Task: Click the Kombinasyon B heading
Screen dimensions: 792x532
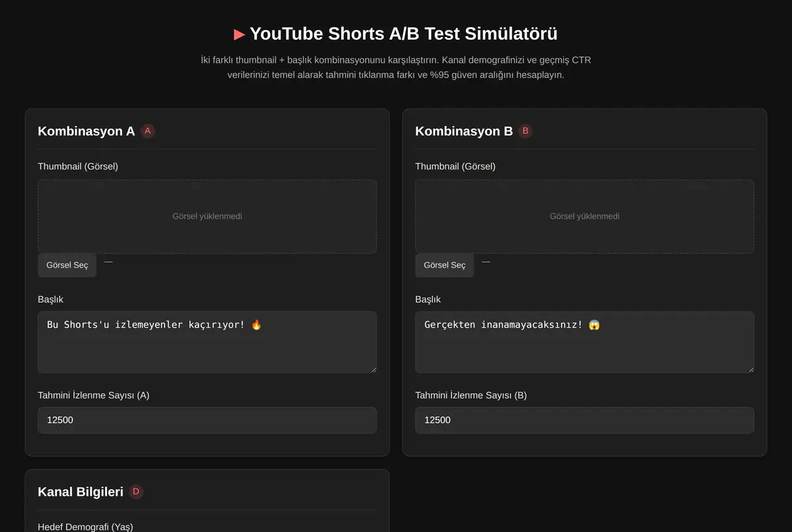Action: click(464, 131)
